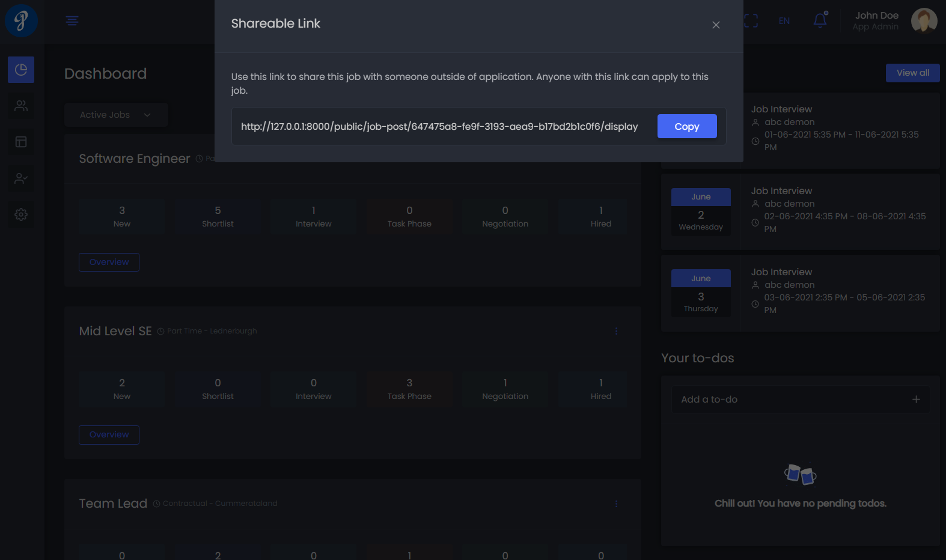Open the dashboard pie chart sidebar icon
This screenshot has height=560, width=946.
(21, 70)
